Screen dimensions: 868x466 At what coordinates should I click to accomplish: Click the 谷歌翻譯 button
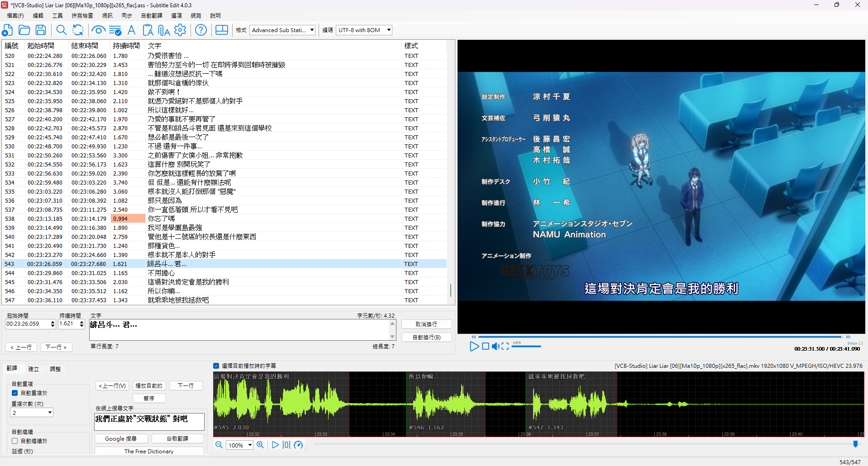177,439
